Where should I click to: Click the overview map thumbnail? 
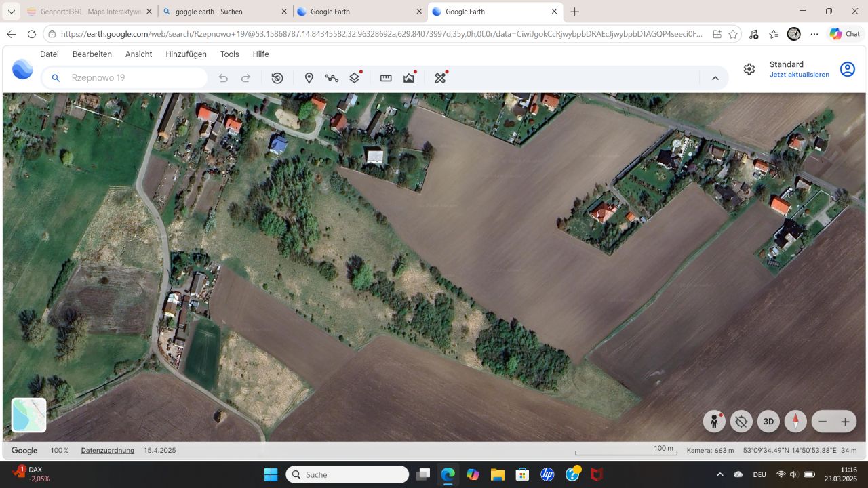tap(28, 415)
